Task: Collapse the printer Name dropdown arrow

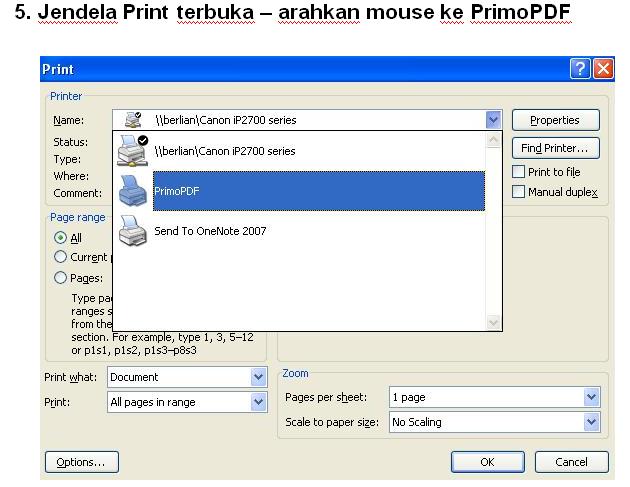Action: 493,120
